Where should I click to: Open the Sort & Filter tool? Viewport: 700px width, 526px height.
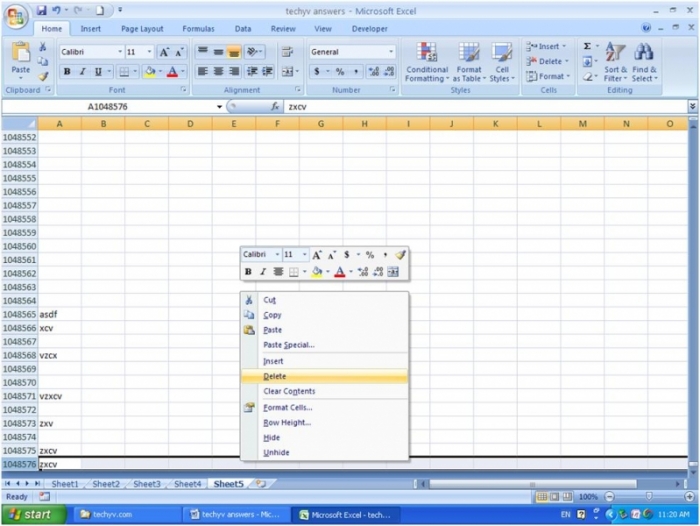(x=615, y=60)
